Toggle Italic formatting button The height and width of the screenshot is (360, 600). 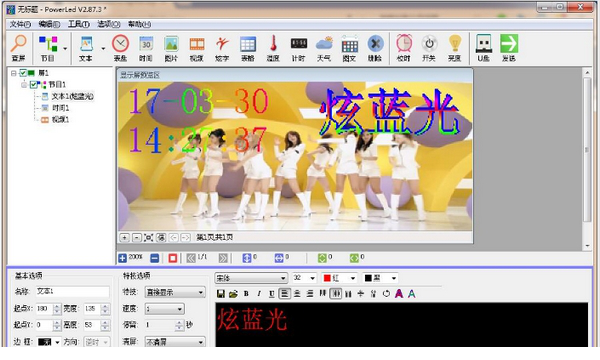(x=259, y=294)
